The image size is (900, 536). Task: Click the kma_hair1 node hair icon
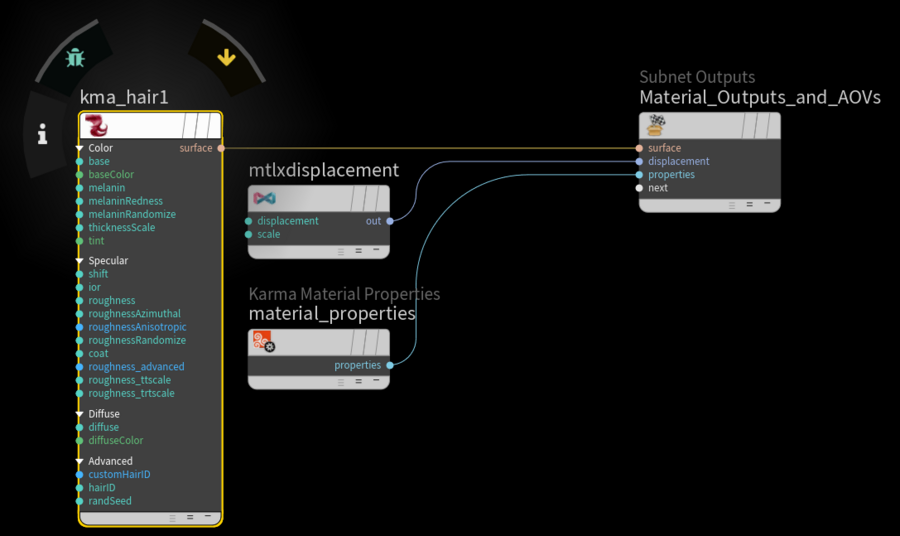(96, 126)
